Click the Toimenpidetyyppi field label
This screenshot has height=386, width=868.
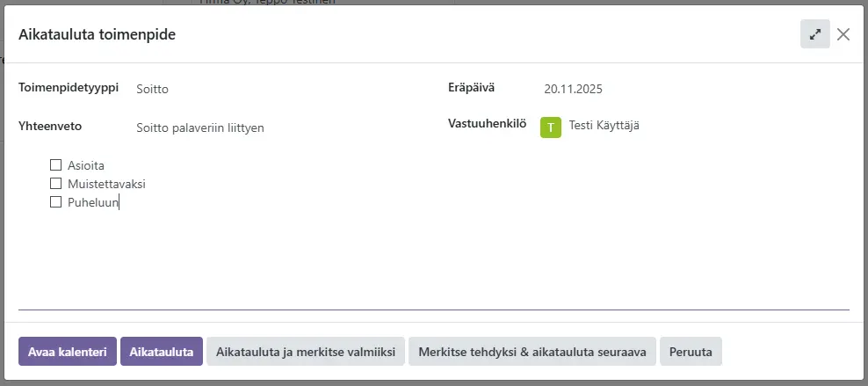(69, 88)
